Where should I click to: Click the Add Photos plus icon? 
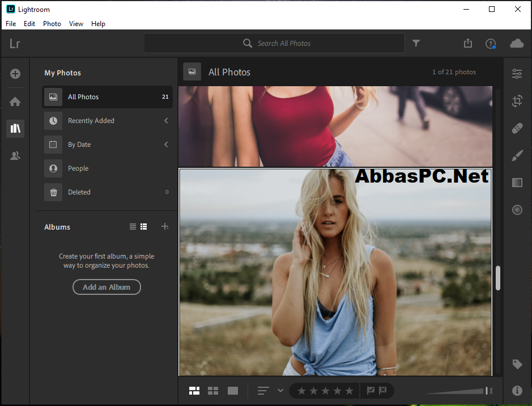[x=15, y=74]
